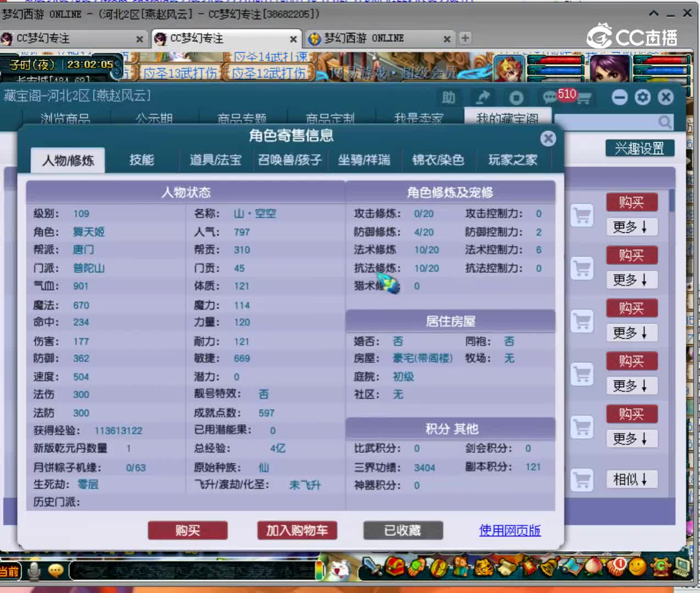Open the shopping cart icon in 藏宝阁 header
This screenshot has width=700, height=593.
(x=584, y=99)
